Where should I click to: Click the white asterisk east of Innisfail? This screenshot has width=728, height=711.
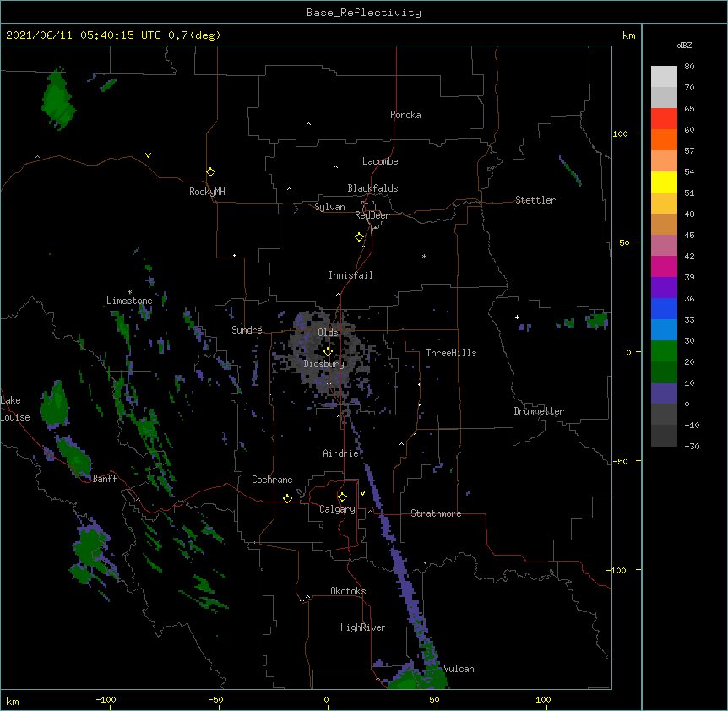(x=424, y=256)
